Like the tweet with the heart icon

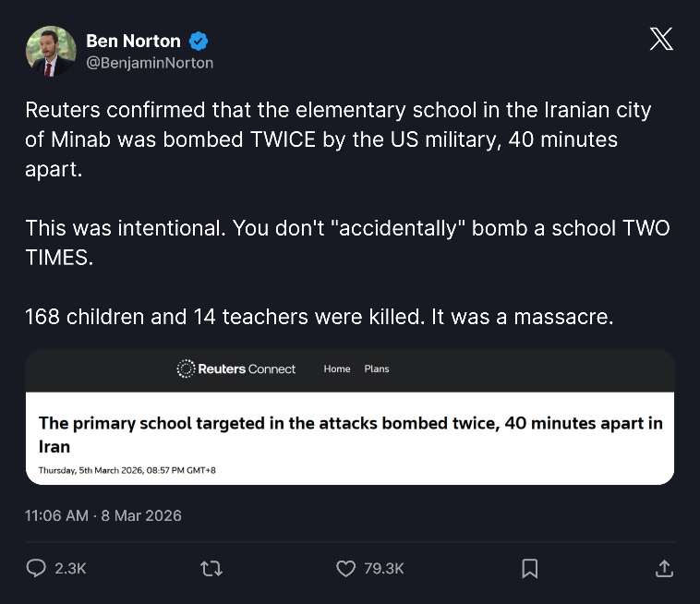pos(345,568)
